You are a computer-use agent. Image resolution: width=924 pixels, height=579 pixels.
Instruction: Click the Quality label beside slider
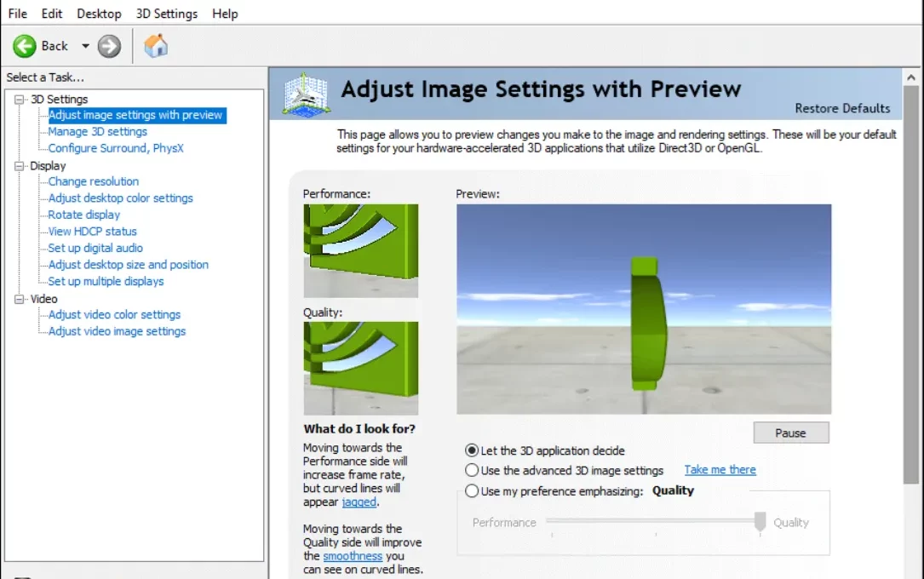(x=791, y=523)
